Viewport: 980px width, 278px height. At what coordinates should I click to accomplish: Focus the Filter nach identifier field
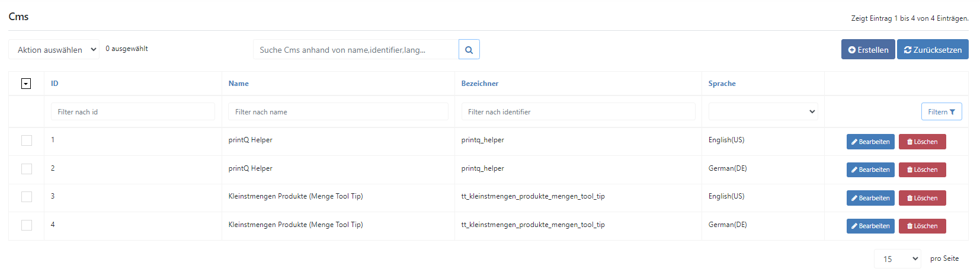[578, 111]
